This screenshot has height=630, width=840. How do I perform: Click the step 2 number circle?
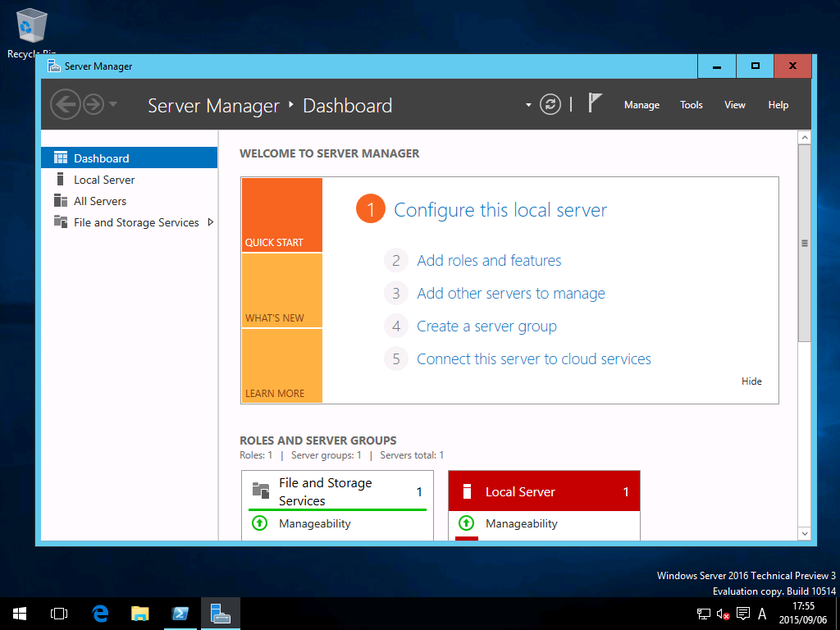click(396, 260)
